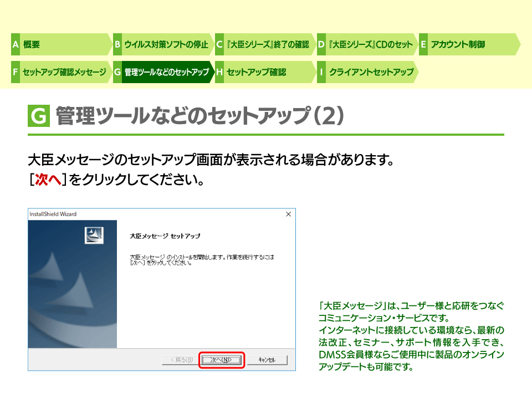
Task: Open step C『大臣シリーズ』終了の確認
Action: (x=265, y=44)
